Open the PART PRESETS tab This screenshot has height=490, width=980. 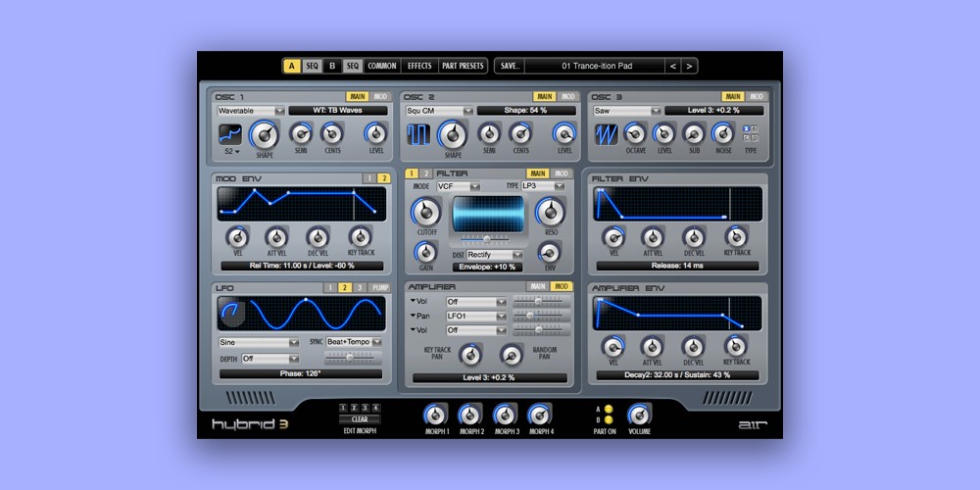pos(463,66)
